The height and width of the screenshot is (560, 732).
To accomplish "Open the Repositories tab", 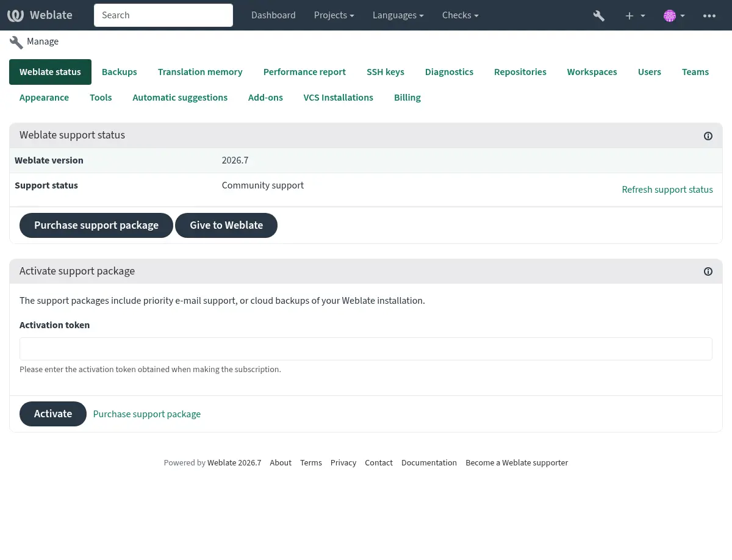I will [520, 72].
